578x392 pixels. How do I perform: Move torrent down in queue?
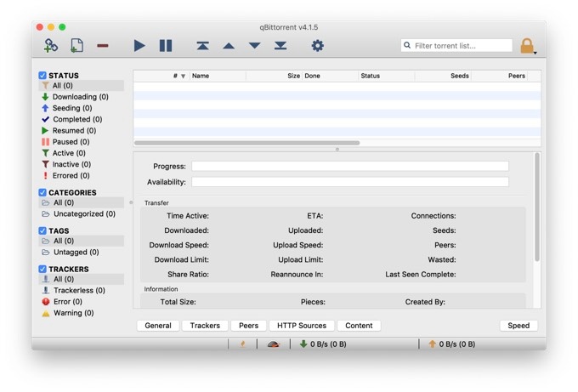click(254, 46)
